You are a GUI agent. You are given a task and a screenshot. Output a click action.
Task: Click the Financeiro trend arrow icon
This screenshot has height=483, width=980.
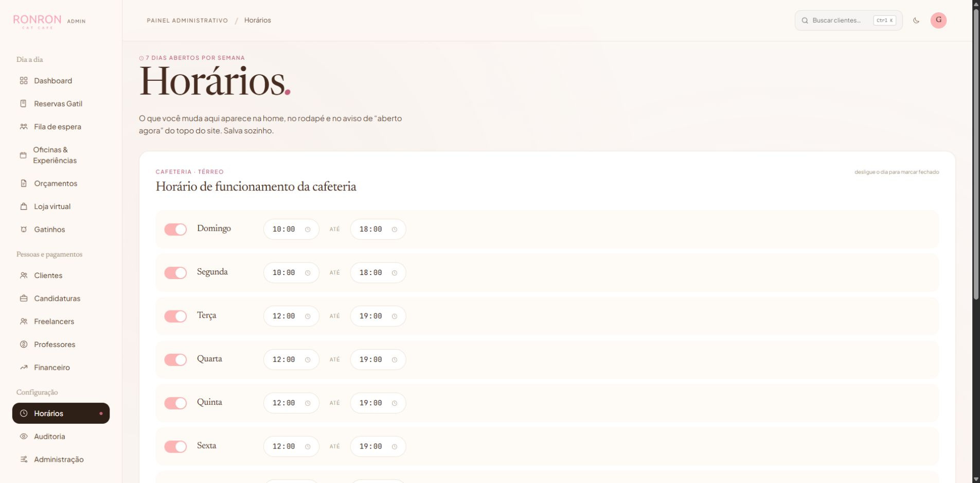[x=24, y=368]
